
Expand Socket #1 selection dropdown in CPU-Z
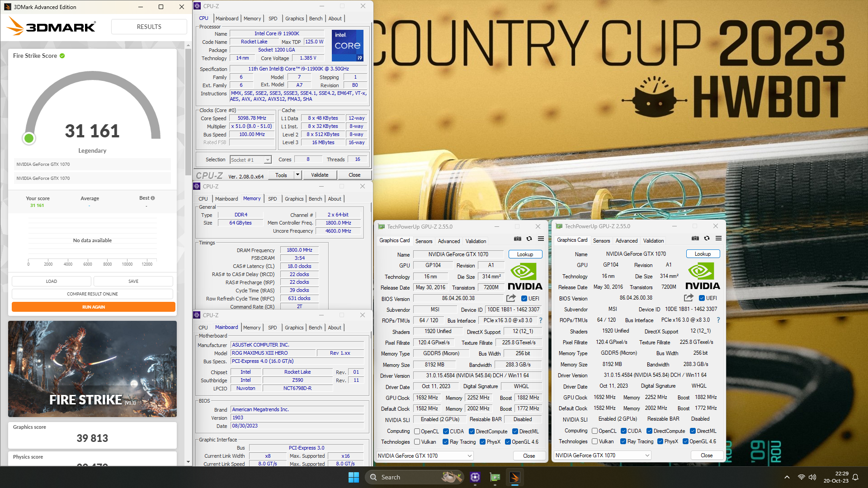[268, 160]
